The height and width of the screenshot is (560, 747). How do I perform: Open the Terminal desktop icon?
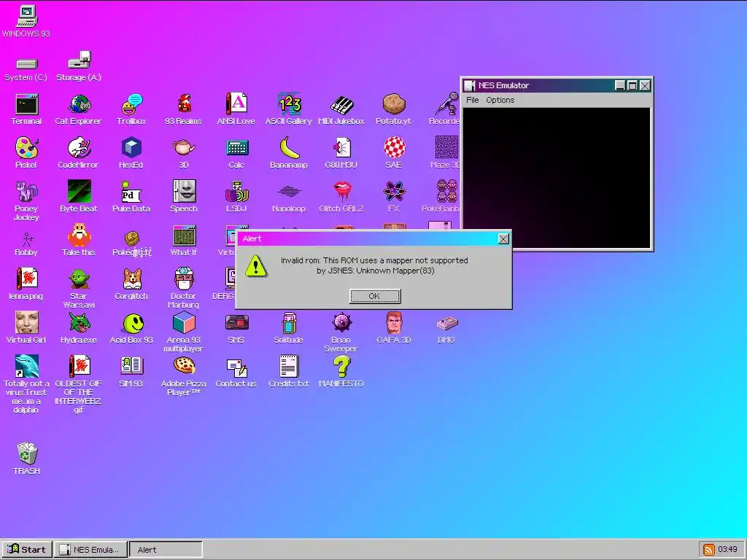[26, 105]
